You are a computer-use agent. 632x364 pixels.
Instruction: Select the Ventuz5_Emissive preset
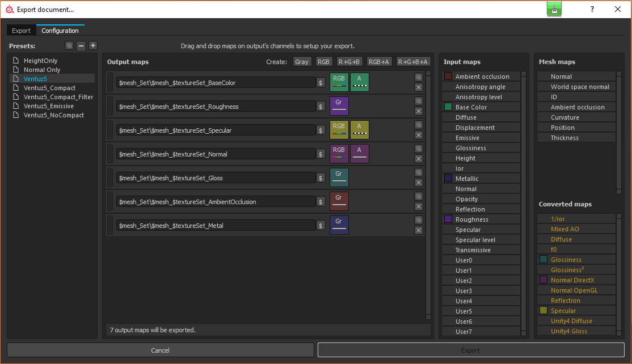coord(48,106)
